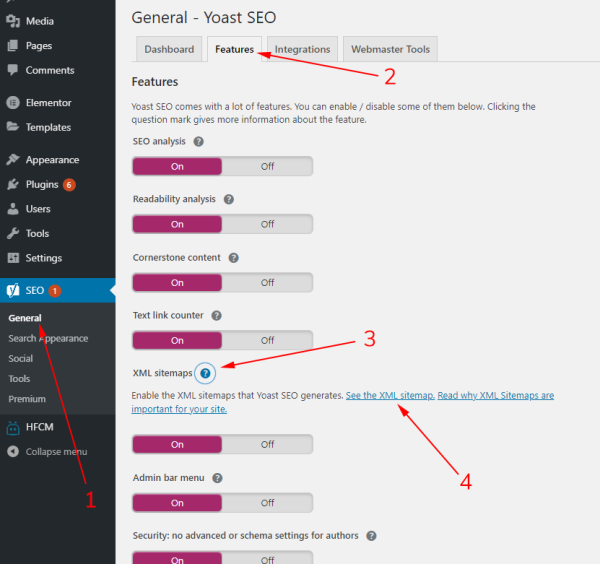Click the Users person icon

click(13, 209)
